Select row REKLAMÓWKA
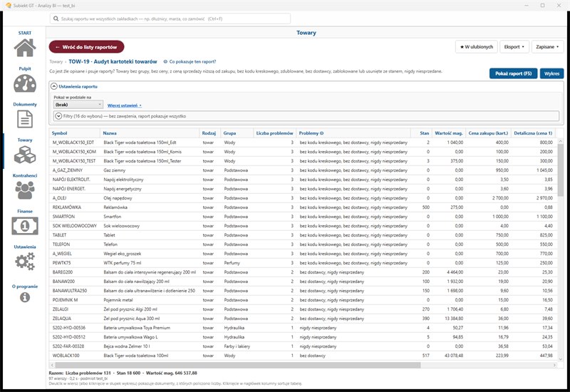Viewport: 570px width, 392px height. (302, 207)
